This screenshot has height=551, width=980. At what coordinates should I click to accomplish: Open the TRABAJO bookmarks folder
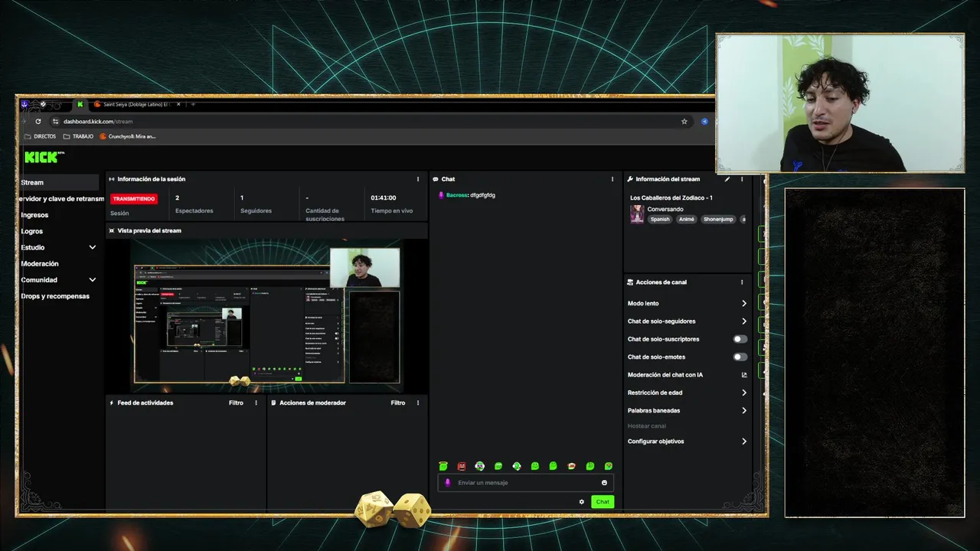point(78,136)
